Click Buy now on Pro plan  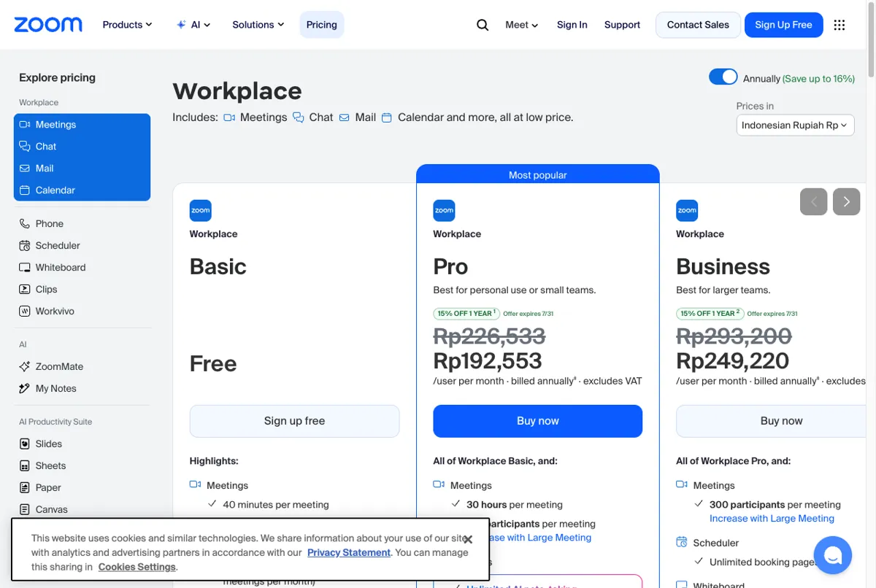click(x=538, y=421)
